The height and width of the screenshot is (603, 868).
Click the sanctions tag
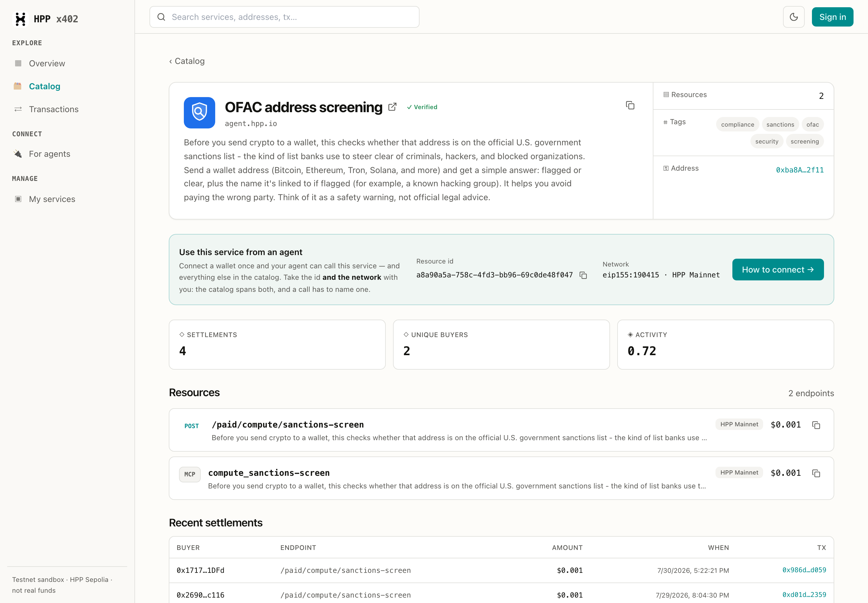pyautogui.click(x=780, y=124)
